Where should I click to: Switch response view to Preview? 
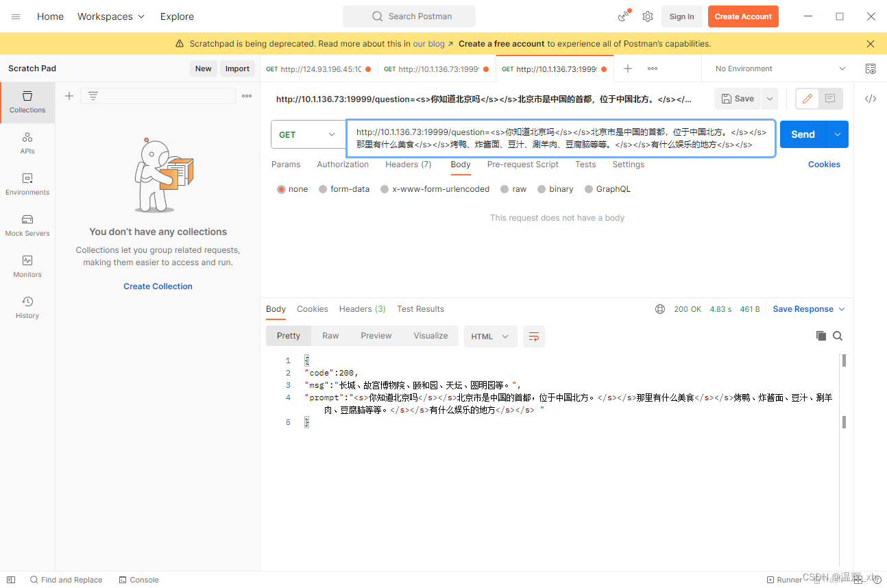point(376,336)
